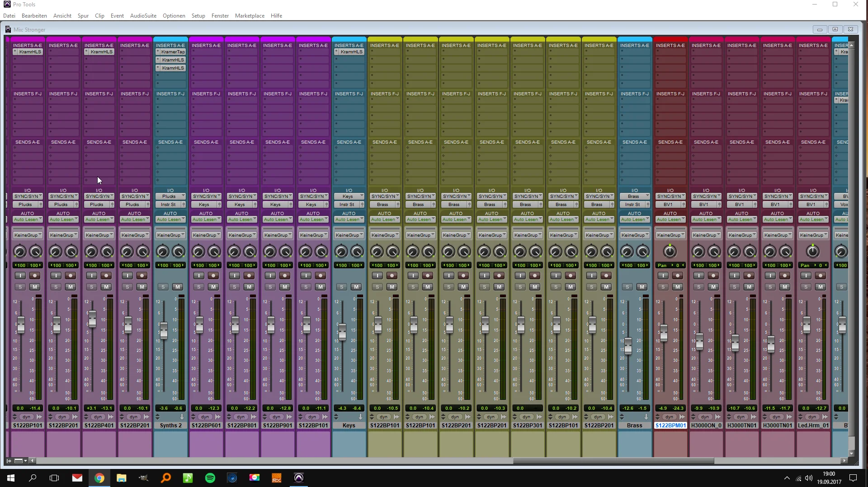The image size is (868, 487).
Task: Arm record on the S122BP401 track
Action: click(106, 276)
